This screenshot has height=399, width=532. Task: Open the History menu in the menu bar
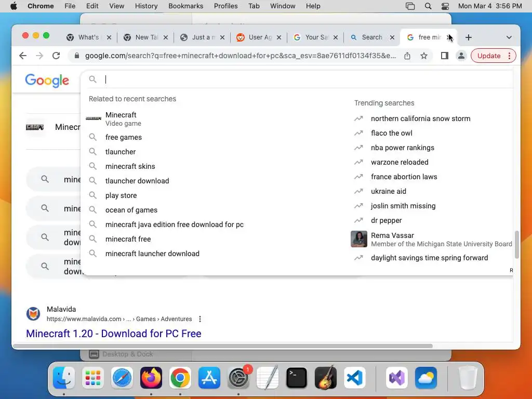point(146,6)
